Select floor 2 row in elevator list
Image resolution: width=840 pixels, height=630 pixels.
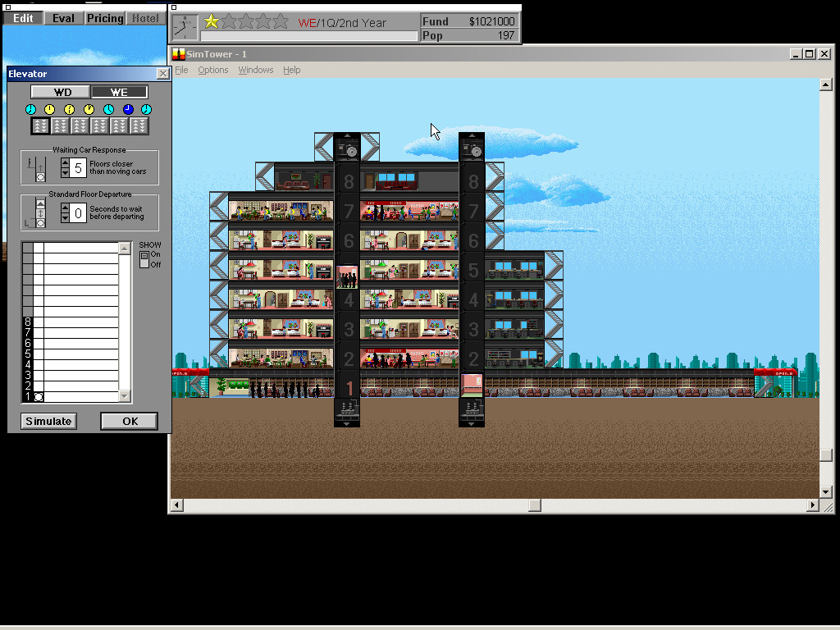coord(71,386)
